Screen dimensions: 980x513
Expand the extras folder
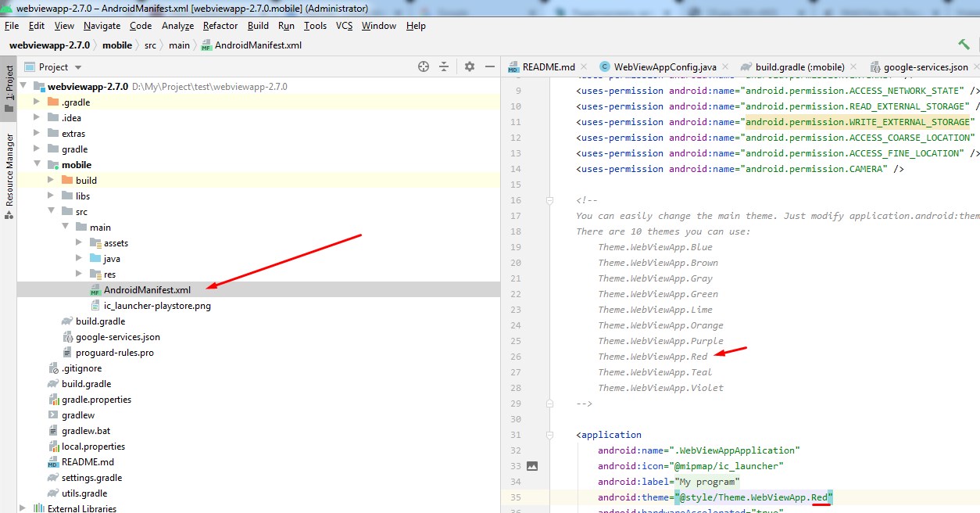37,134
